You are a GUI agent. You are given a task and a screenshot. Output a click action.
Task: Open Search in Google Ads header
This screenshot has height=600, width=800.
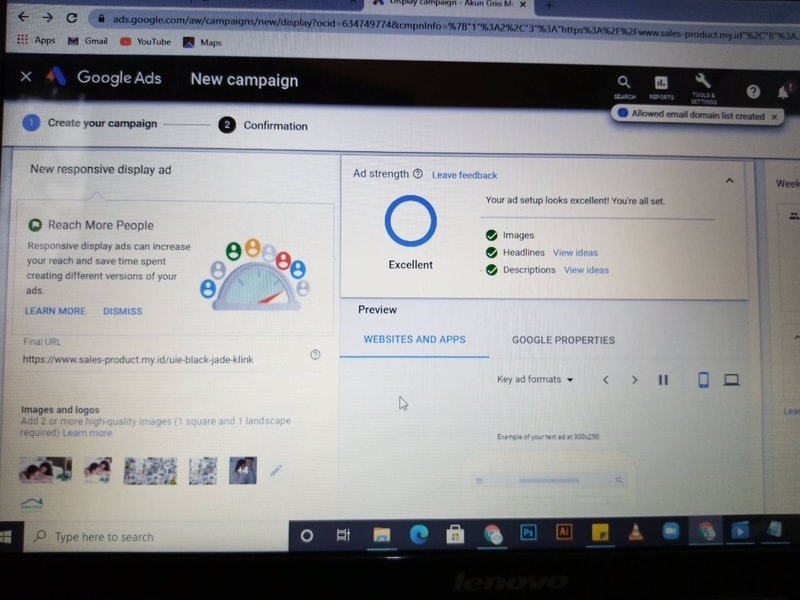coord(624,84)
